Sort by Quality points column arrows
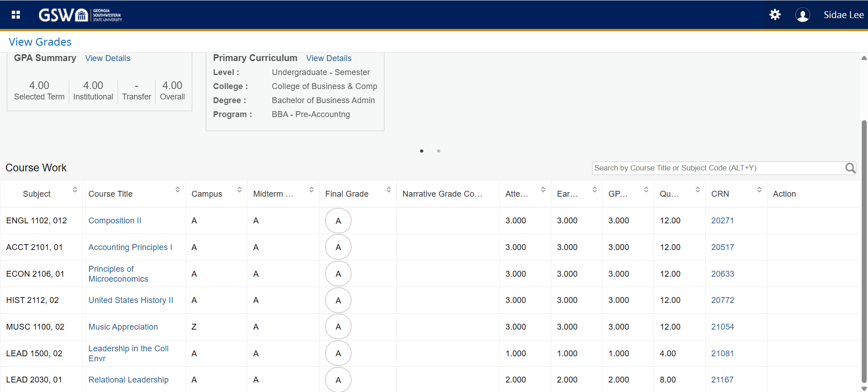Viewport: 868px width, 392px height. pyautogui.click(x=698, y=190)
